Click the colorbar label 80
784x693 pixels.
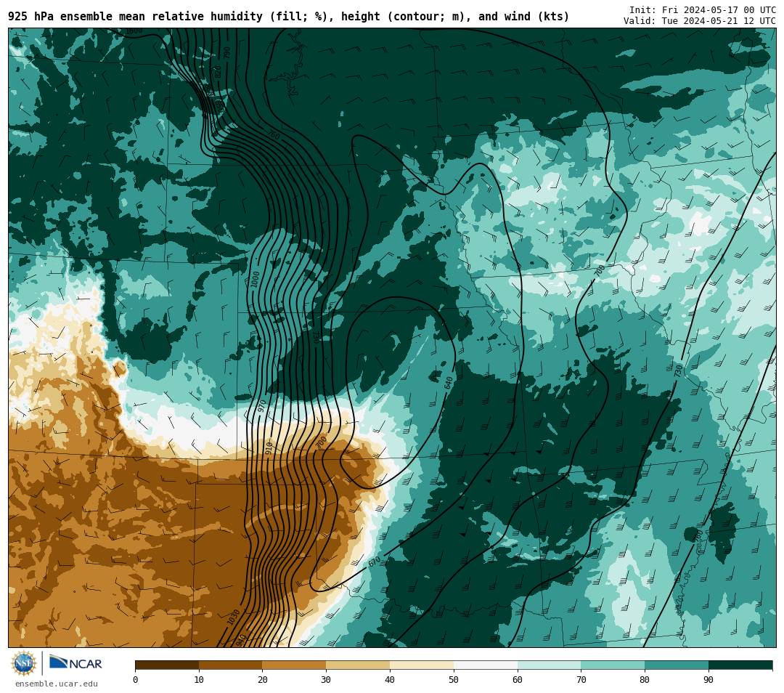(x=645, y=679)
